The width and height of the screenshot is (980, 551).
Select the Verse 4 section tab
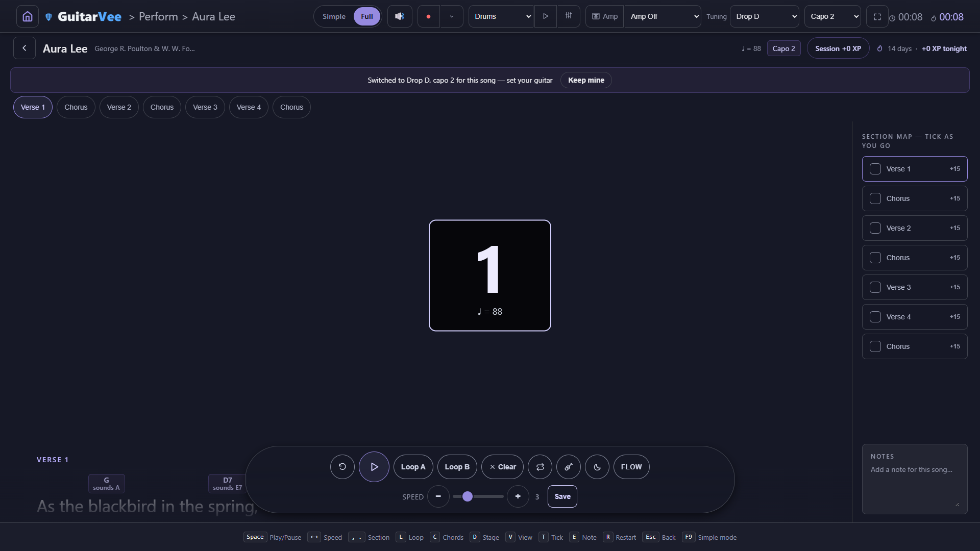pyautogui.click(x=249, y=107)
